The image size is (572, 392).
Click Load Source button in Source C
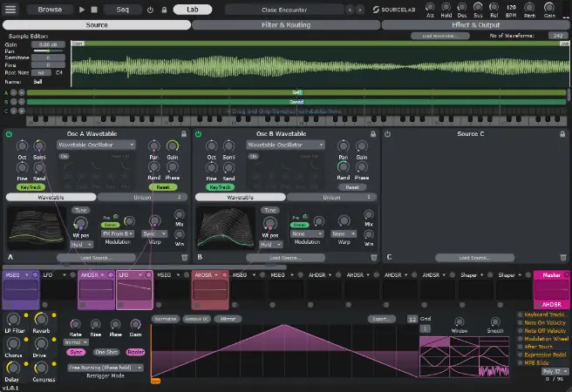coord(474,258)
